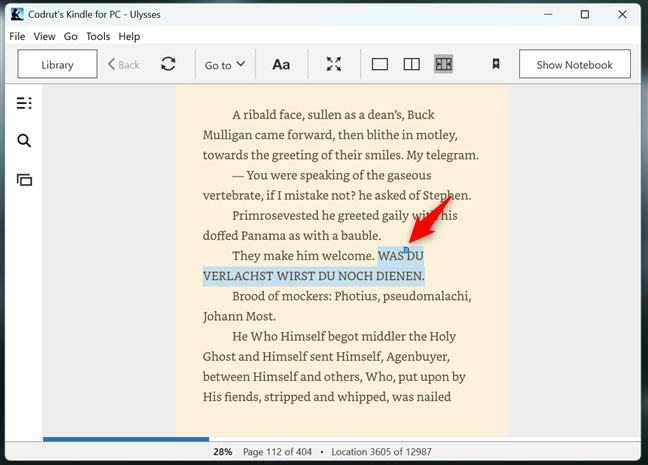Open the Tools menu
Screen dimensions: 648x465
[98, 36]
